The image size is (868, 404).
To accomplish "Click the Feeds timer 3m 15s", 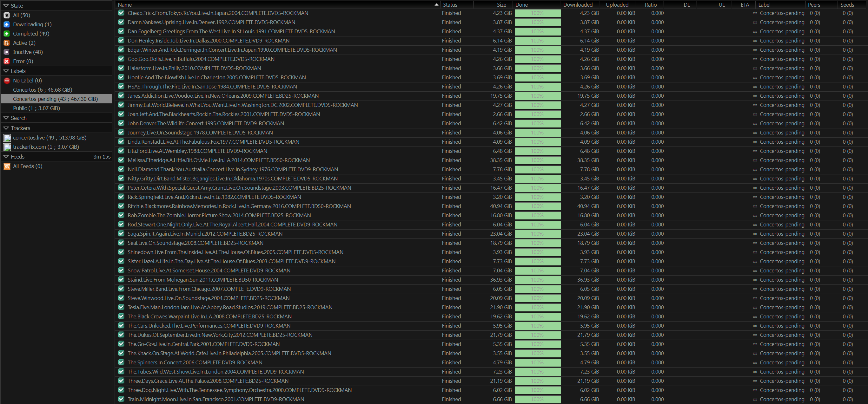I will point(102,157).
